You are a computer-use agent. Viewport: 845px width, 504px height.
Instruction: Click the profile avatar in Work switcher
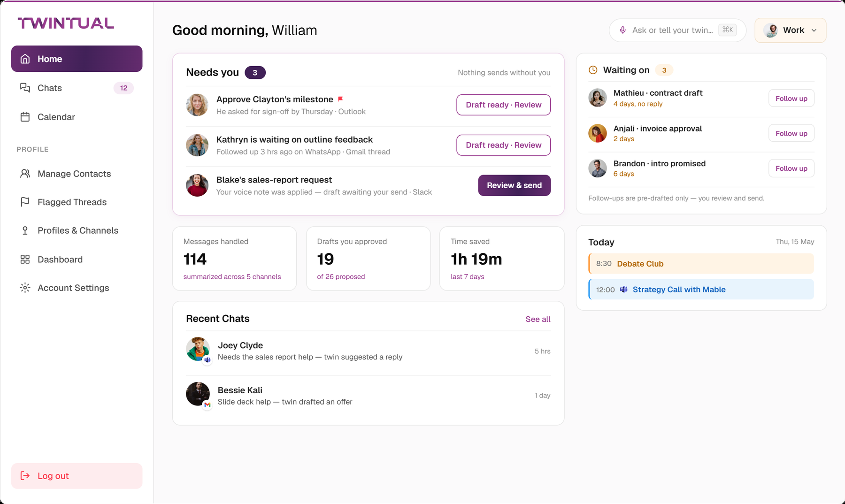click(770, 30)
